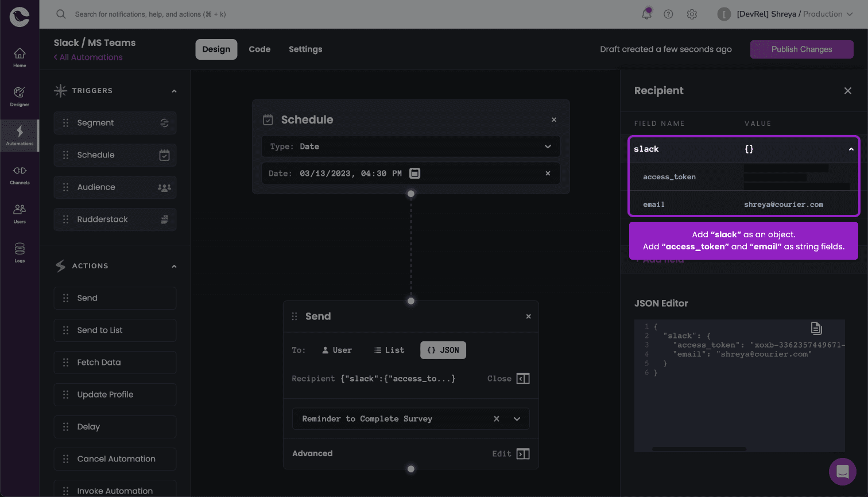
Task: Open the notification template dropdown chevron
Action: [x=517, y=419]
